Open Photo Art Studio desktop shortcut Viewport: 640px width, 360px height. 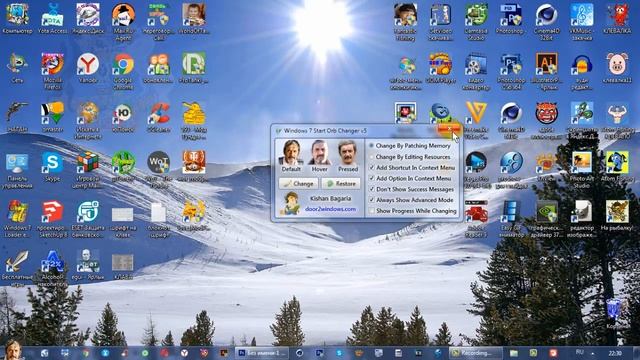click(x=582, y=170)
